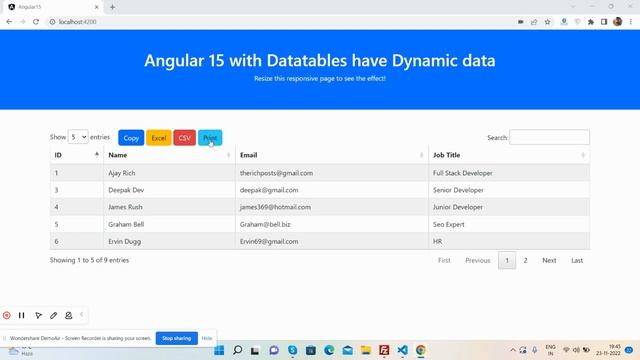Export the table with the Excel button

[159, 138]
